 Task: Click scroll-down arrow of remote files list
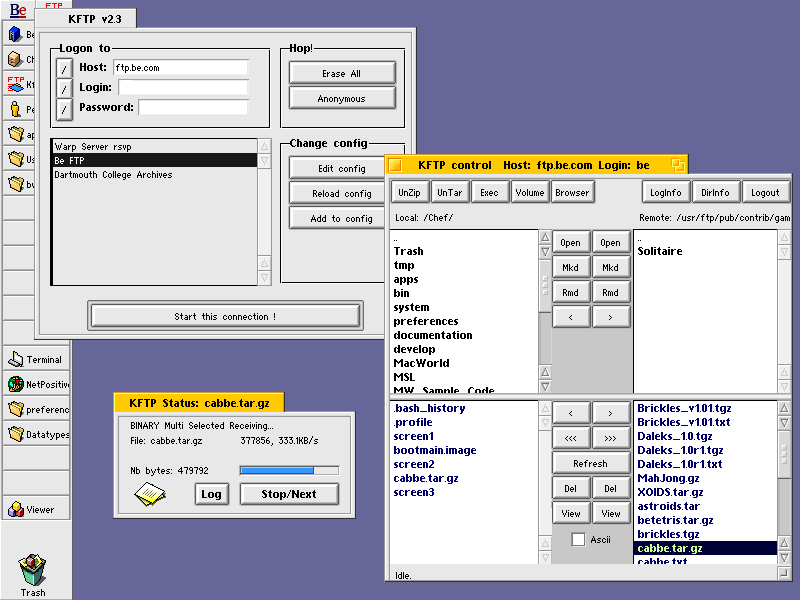tap(785, 557)
